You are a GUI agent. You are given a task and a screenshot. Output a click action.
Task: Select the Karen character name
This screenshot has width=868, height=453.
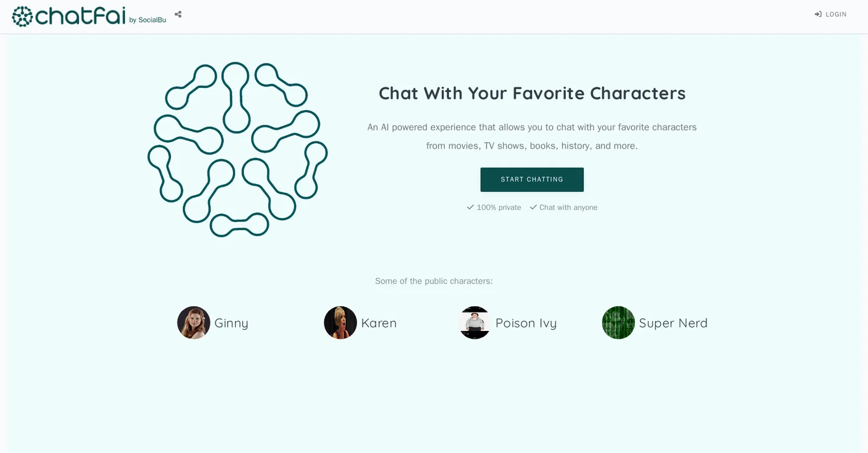(379, 323)
